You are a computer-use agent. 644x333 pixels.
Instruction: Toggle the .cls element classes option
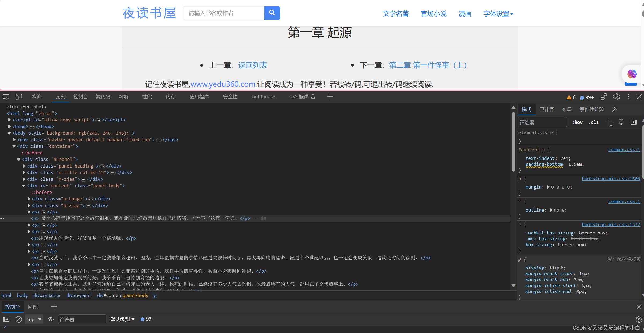(x=594, y=122)
